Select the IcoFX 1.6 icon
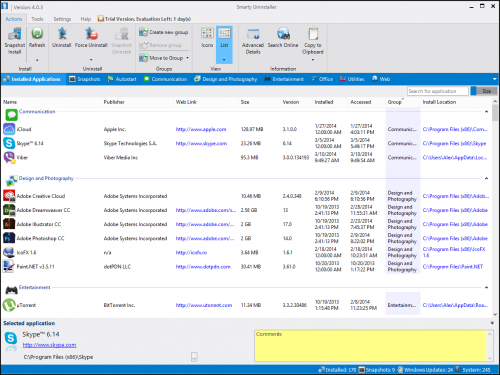 point(9,252)
